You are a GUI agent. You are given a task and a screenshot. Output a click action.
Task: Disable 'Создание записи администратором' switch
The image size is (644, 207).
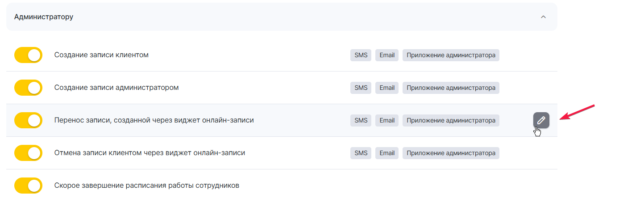28,88
